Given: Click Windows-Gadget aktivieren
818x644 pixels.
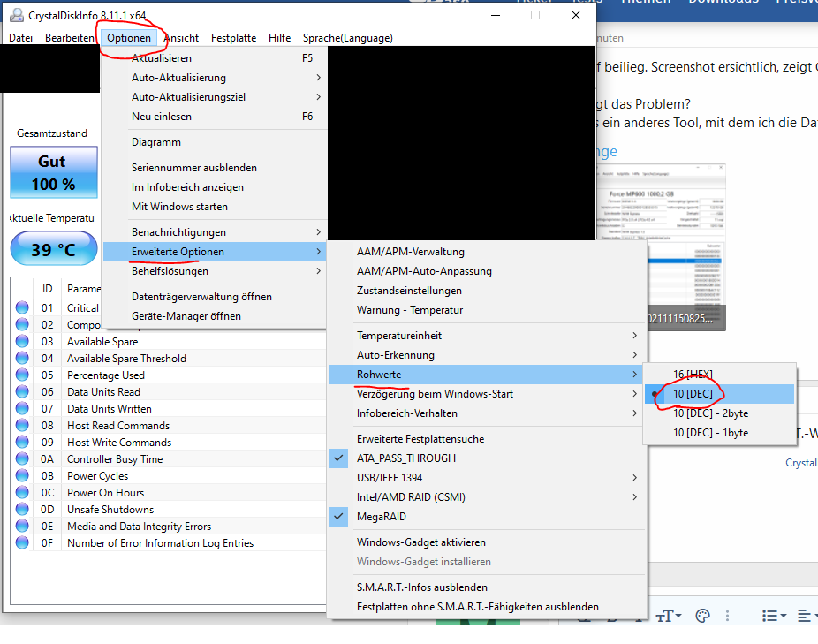Looking at the screenshot, I should pos(486,542).
